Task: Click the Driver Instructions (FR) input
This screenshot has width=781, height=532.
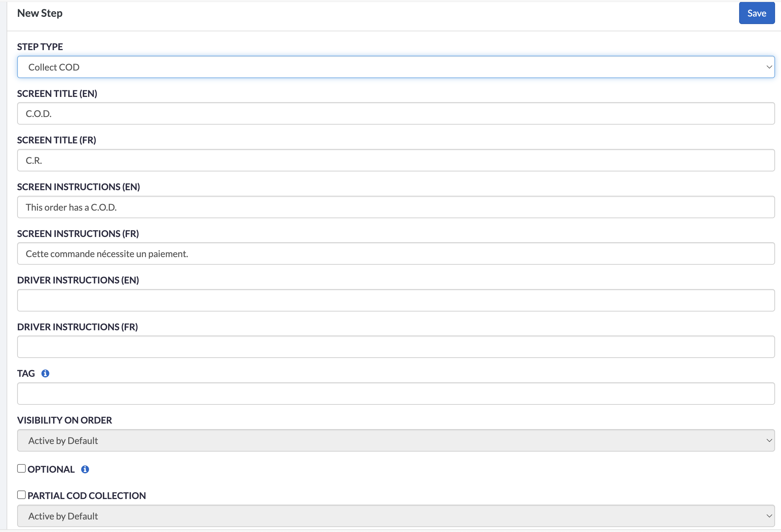Action: (395, 347)
